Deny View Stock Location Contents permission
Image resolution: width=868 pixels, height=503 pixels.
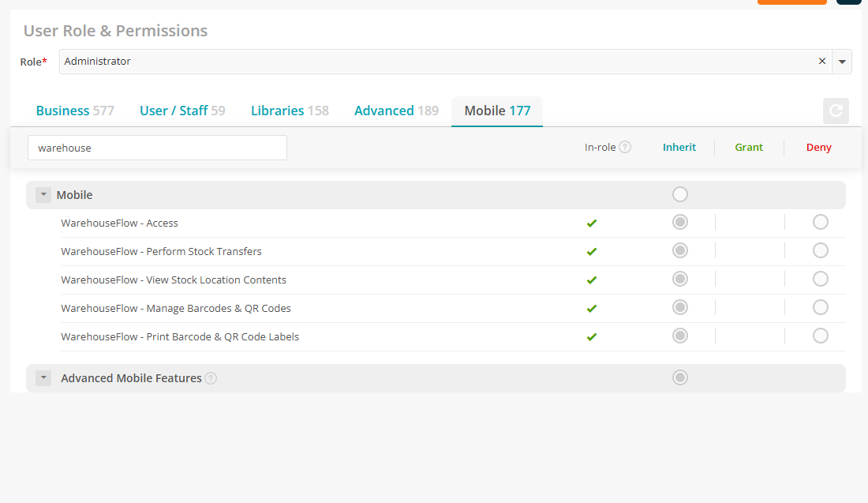(x=821, y=279)
